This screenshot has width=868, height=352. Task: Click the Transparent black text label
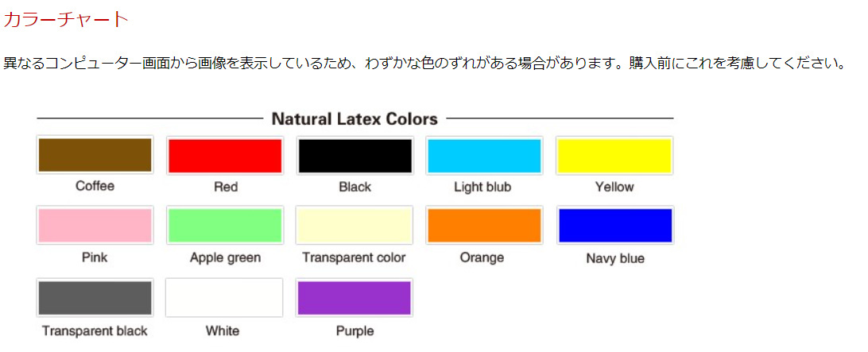(95, 331)
